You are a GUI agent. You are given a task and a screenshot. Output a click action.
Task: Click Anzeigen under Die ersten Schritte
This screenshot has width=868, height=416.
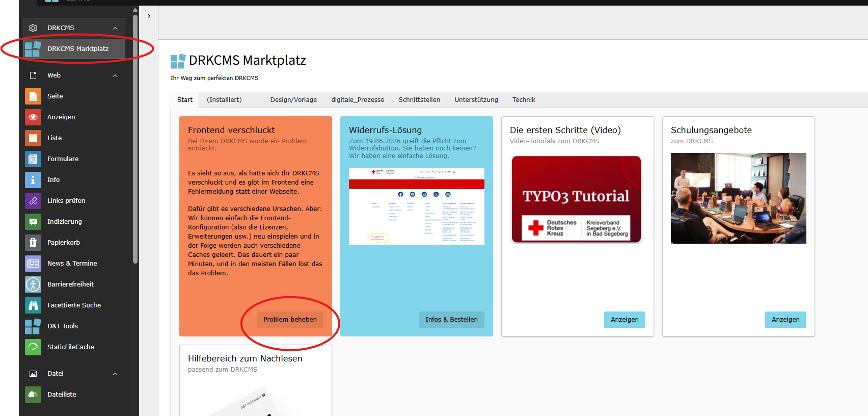pos(625,320)
